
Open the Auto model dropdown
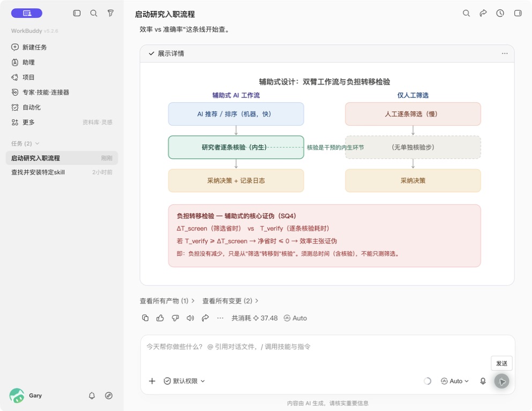(455, 381)
